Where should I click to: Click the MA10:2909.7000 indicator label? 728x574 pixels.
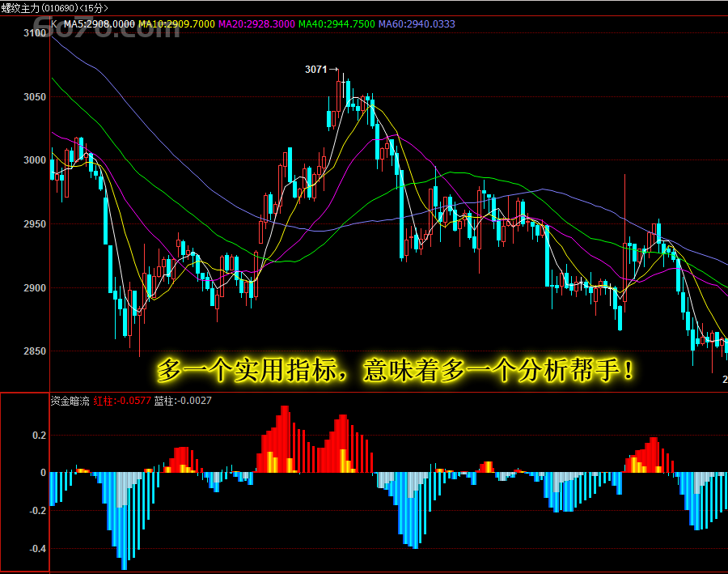177,24
